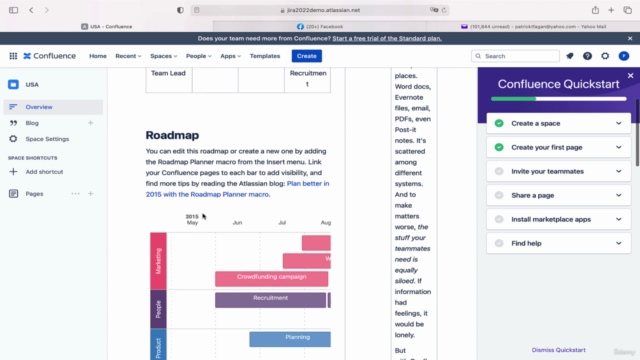Click the Confluence logo
The width and height of the screenshot is (640, 360).
(x=49, y=56)
